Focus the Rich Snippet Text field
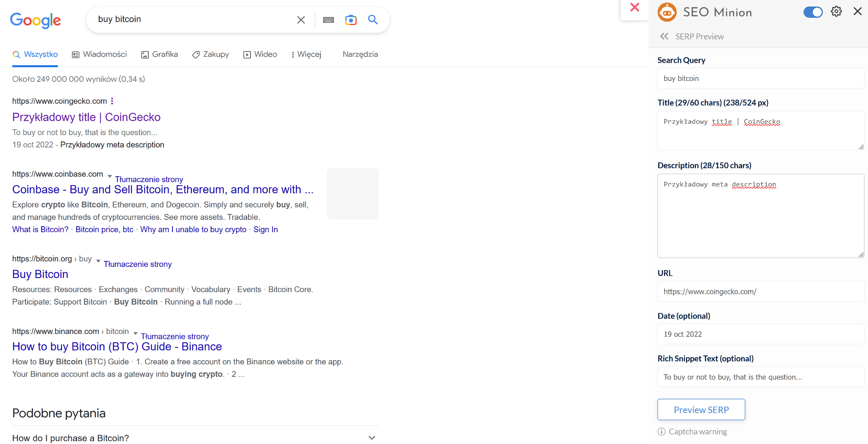This screenshot has width=868, height=444. pyautogui.click(x=760, y=377)
